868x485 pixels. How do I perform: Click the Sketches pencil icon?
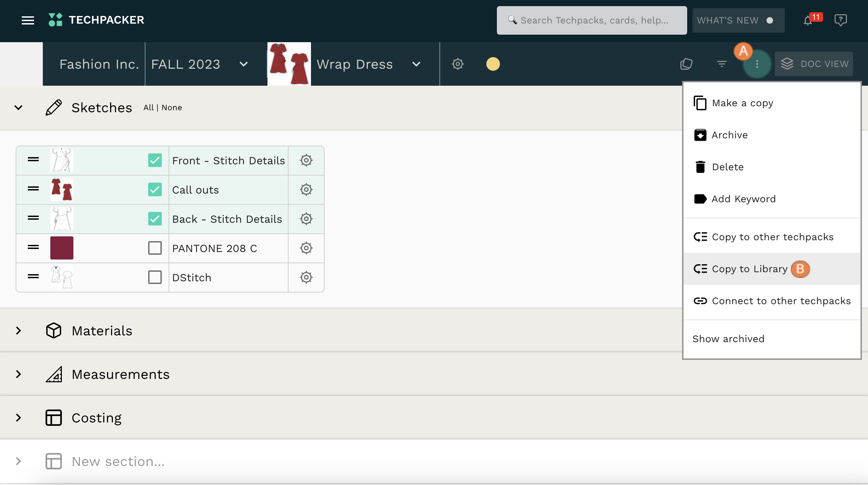pyautogui.click(x=54, y=107)
